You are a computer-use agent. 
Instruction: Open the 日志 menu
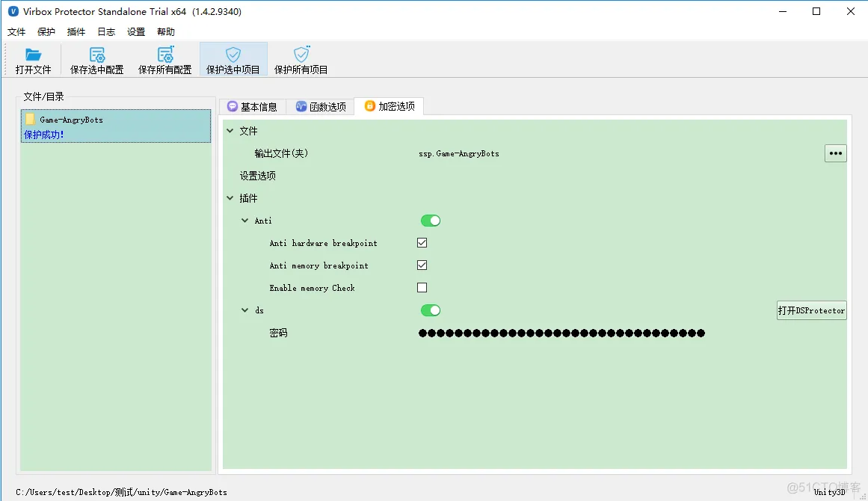click(106, 32)
